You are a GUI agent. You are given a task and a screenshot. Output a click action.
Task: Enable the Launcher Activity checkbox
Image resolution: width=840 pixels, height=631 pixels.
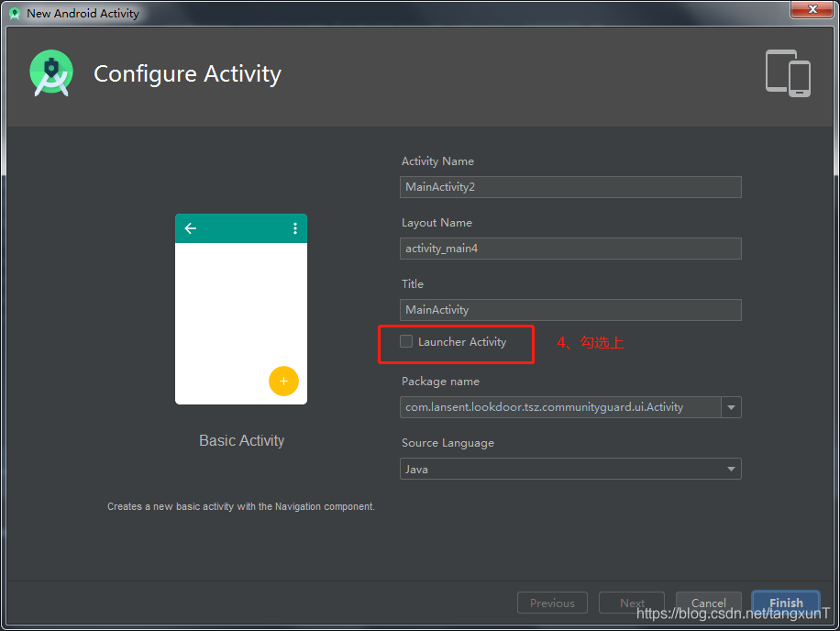click(x=406, y=342)
